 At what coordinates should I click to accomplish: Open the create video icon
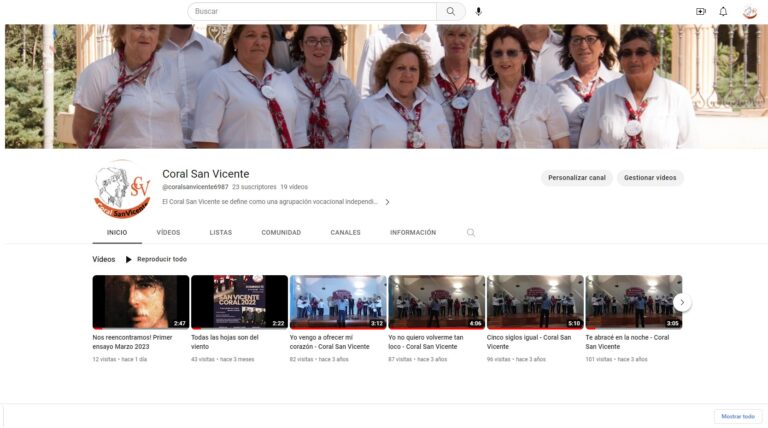[x=701, y=11]
